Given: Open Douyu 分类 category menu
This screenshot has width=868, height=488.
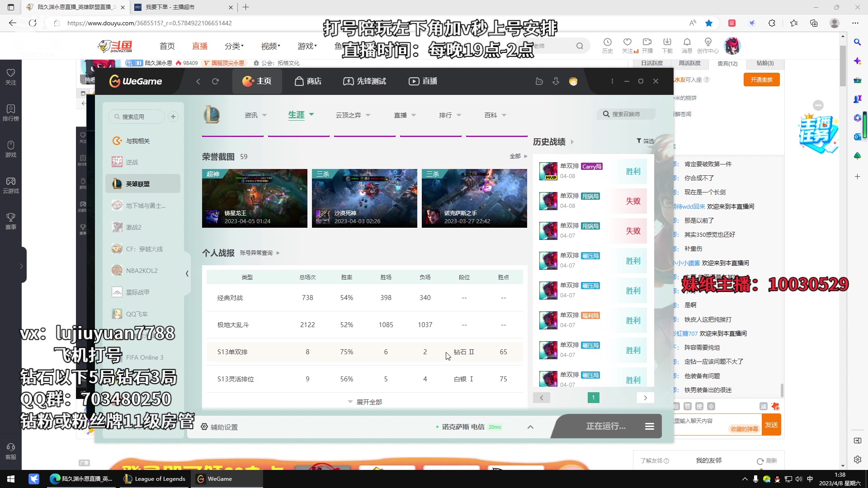Looking at the screenshot, I should pyautogui.click(x=234, y=46).
